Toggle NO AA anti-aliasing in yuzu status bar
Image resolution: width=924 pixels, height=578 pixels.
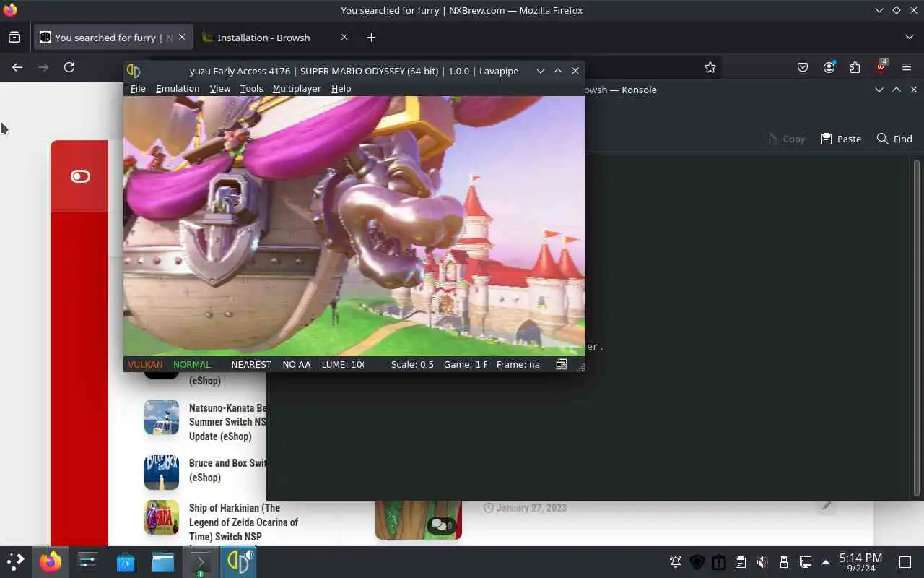pos(297,364)
